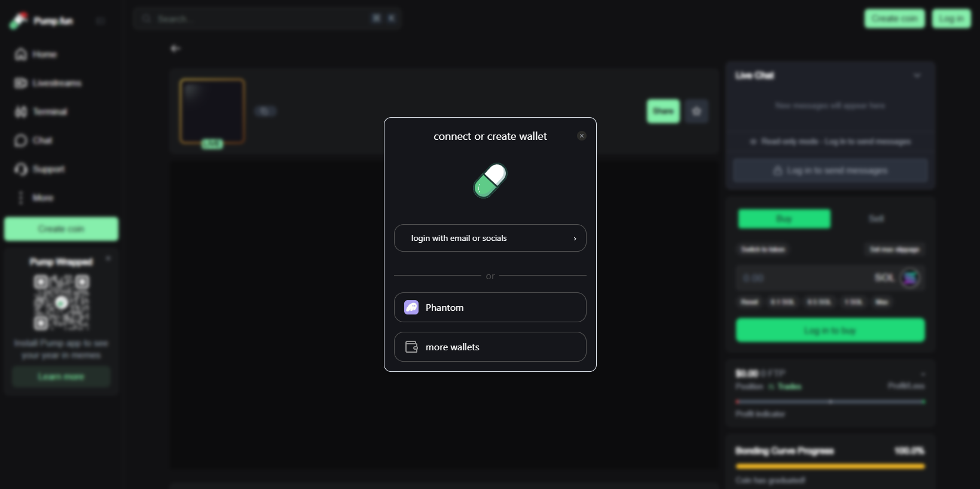Dismiss the Pump Wrapped promo card

pyautogui.click(x=108, y=258)
